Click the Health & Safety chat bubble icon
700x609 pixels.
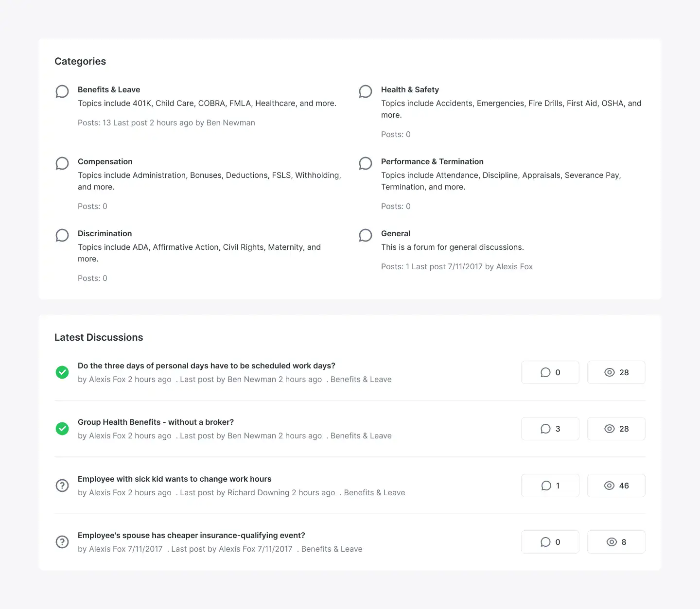coord(366,91)
